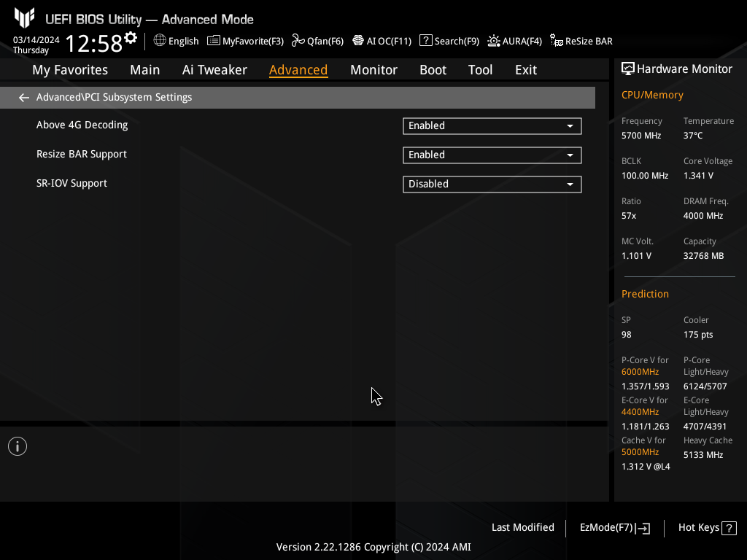Select Above 4G Decoding label
Viewport: 747px width, 560px height.
(82, 125)
